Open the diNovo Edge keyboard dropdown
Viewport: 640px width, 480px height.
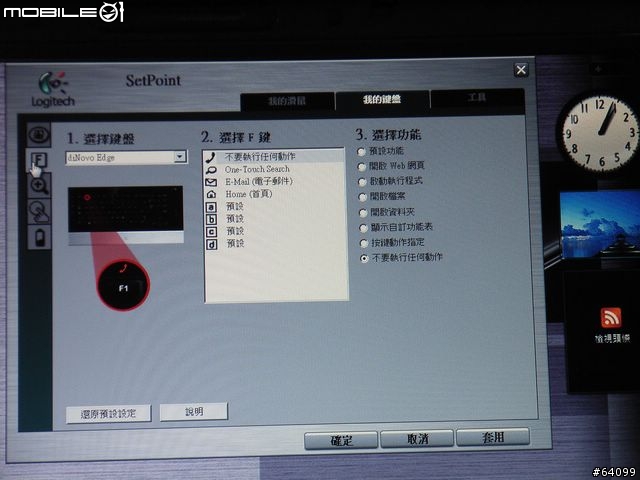(126, 157)
